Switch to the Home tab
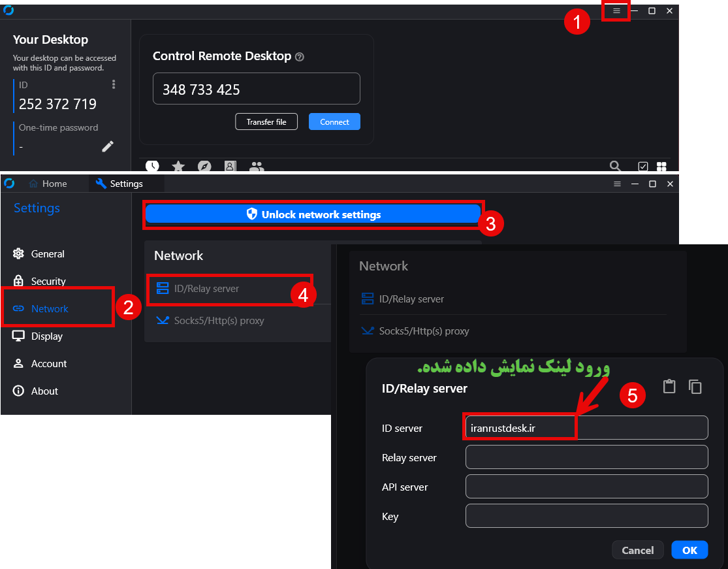Screen dimensions: 728x569 click(48, 184)
